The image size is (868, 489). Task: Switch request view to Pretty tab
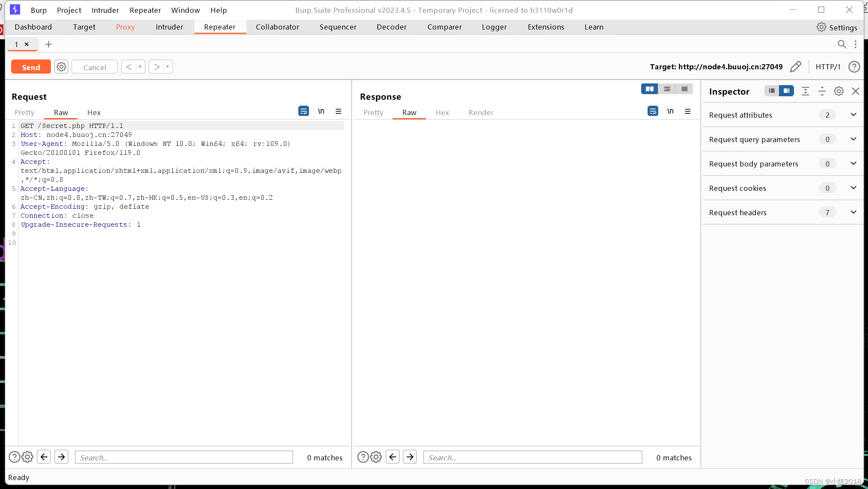24,113
